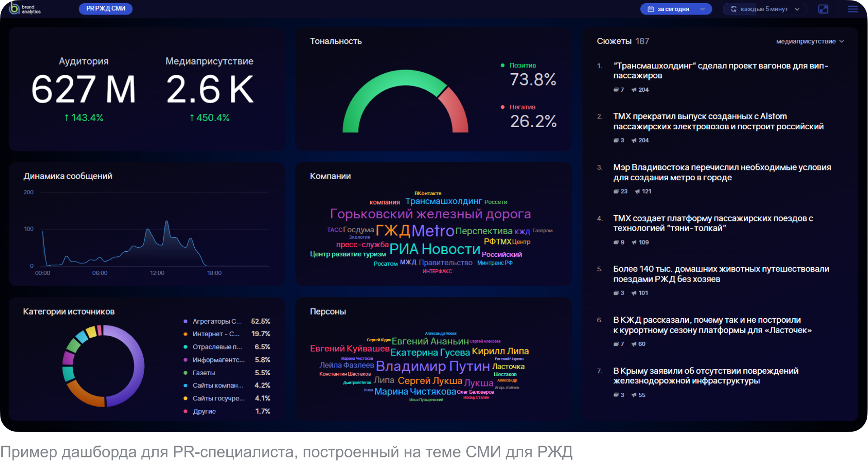Viewport: 868px width, 461px height.
Task: Toggle 'Другие' legend entry
Action: [x=227, y=411]
